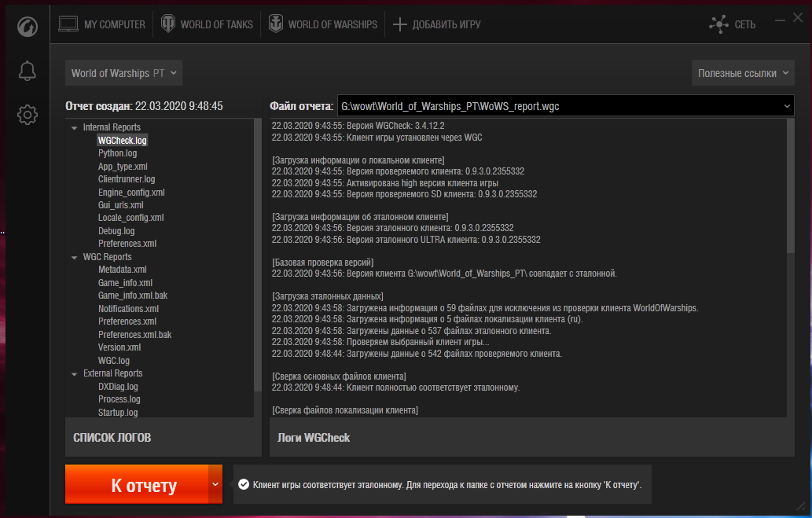The width and height of the screenshot is (812, 518).
Task: Click the network nodes icon by Сеть
Action: pyautogui.click(x=718, y=24)
